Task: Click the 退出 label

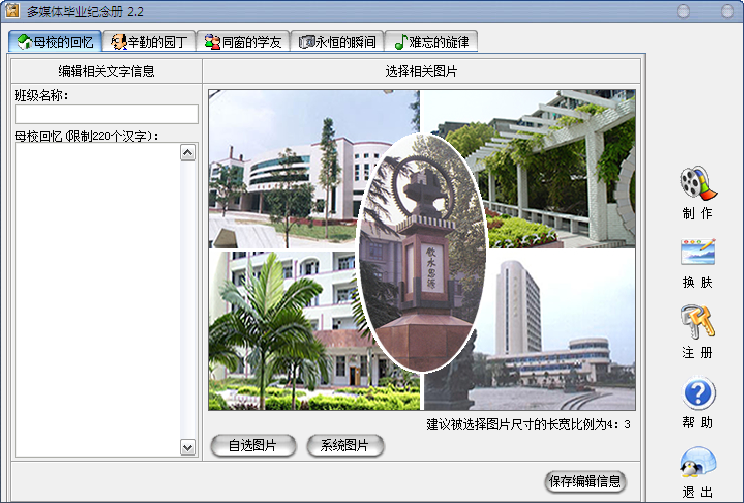Action: (x=698, y=492)
